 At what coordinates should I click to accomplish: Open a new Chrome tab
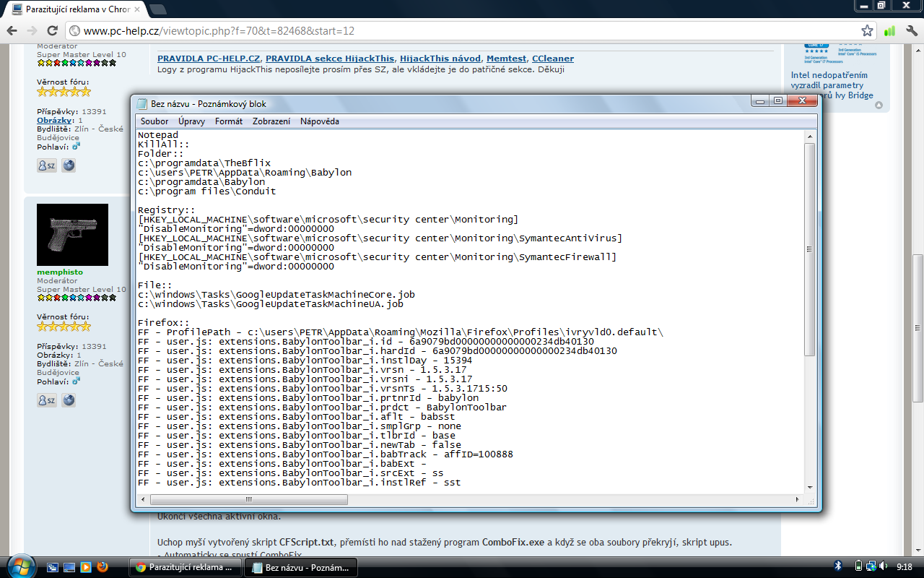pos(157,9)
